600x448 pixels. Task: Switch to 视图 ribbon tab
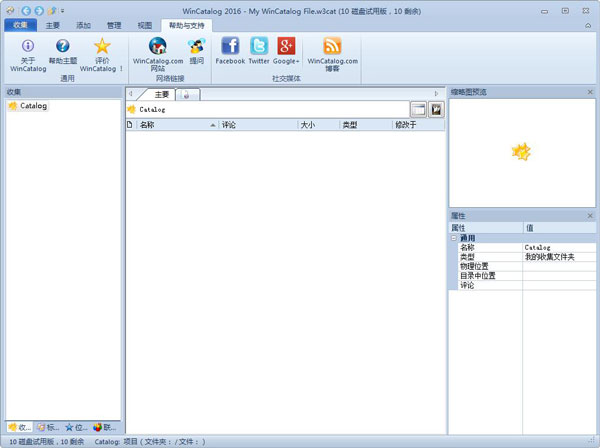click(145, 25)
